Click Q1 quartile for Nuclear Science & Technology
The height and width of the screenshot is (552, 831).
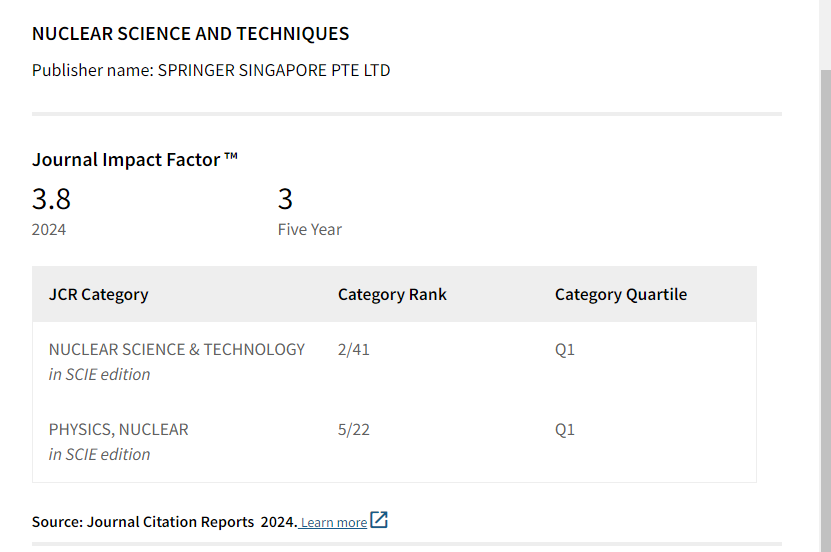[565, 349]
